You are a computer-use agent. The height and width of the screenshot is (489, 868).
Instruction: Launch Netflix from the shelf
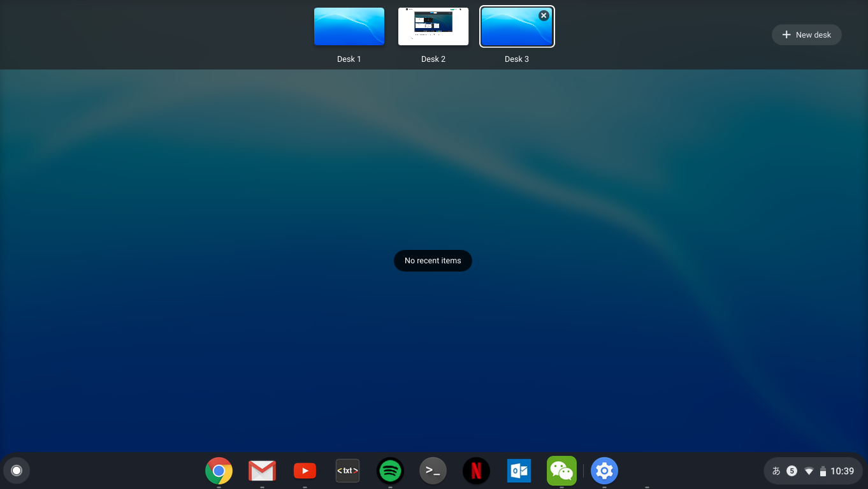[476, 471]
